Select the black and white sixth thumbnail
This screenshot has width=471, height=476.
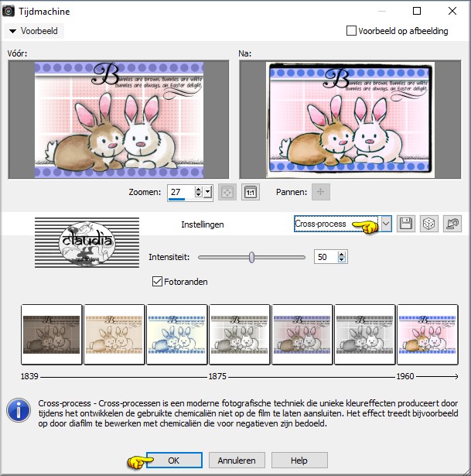coord(364,334)
